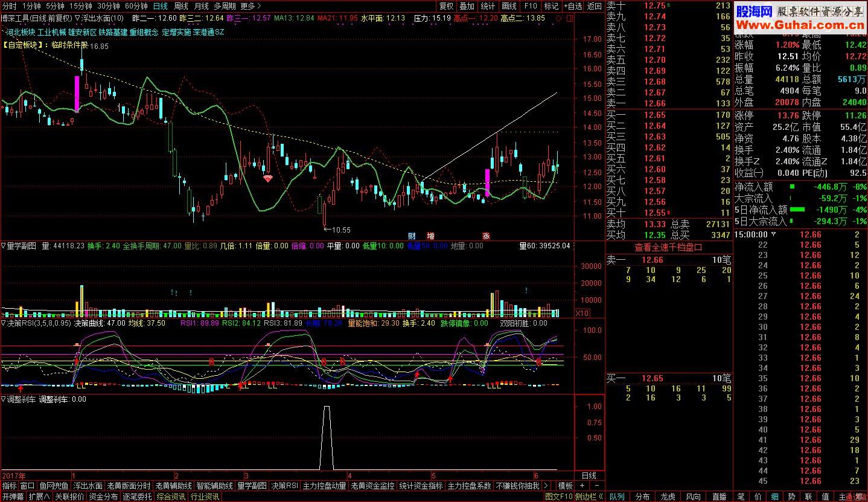Click the red diamond icon in chart header
The image size is (868, 502).
coord(558,18)
